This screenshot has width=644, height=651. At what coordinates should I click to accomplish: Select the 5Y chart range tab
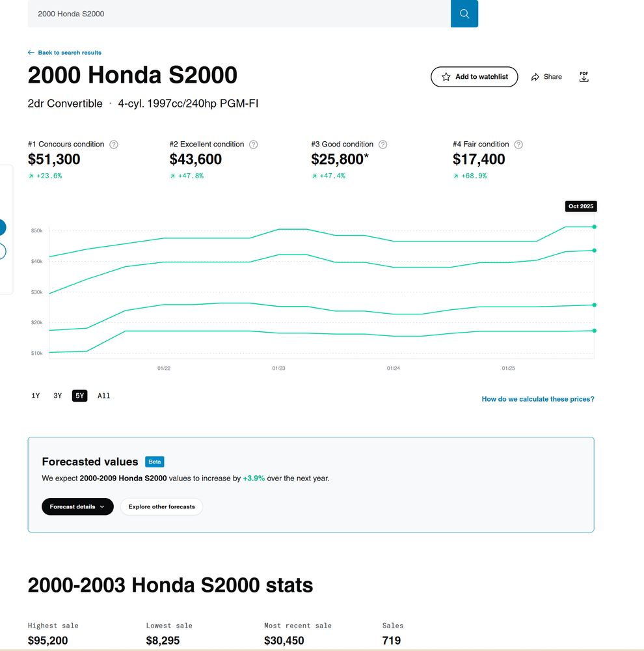pyautogui.click(x=79, y=396)
